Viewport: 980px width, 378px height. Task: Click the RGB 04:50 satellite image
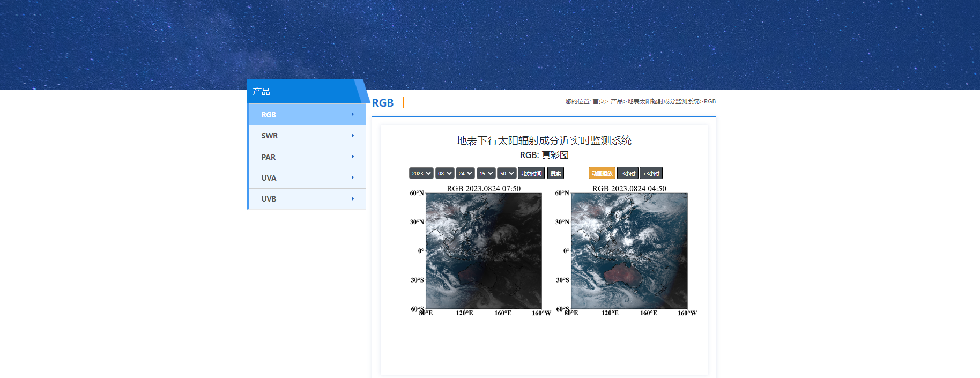629,250
